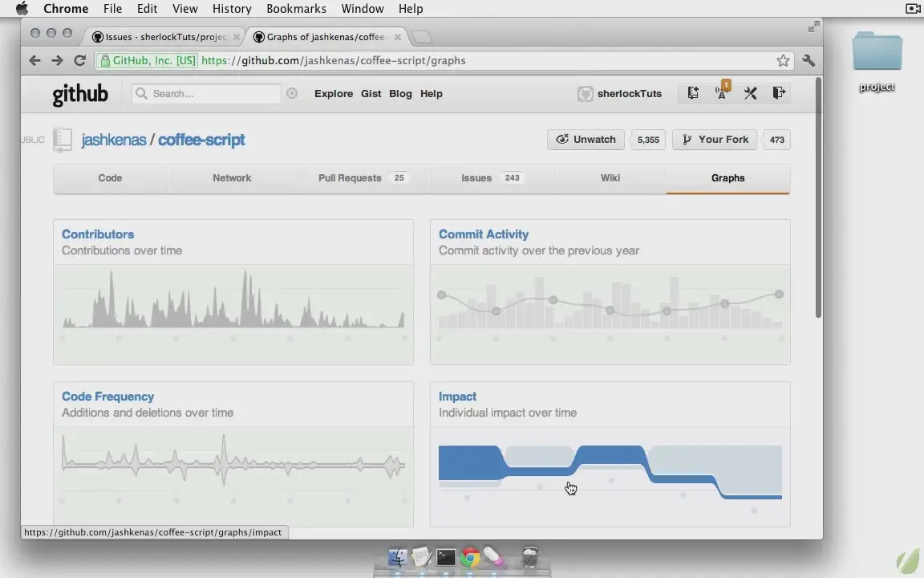
Task: Close the Issues sherlockTuts tab
Action: point(237,37)
